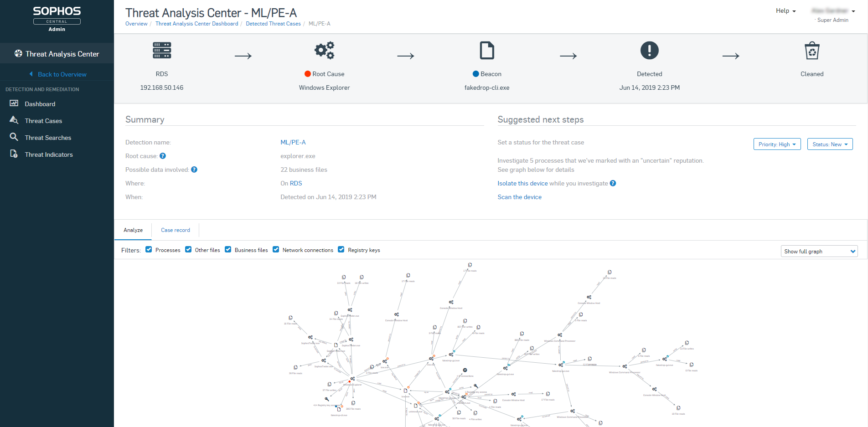Click the IP address 192.168.50.146 text
Viewport: 868px width, 427px height.
(x=162, y=87)
